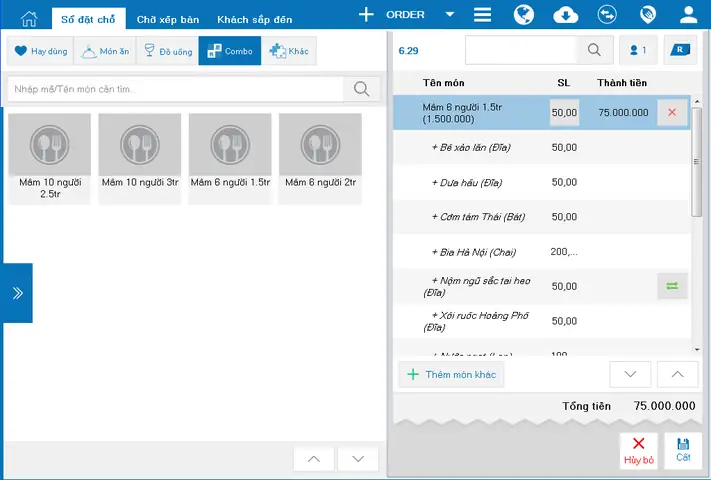
Task: Go to the home screen icon
Action: click(x=29, y=19)
